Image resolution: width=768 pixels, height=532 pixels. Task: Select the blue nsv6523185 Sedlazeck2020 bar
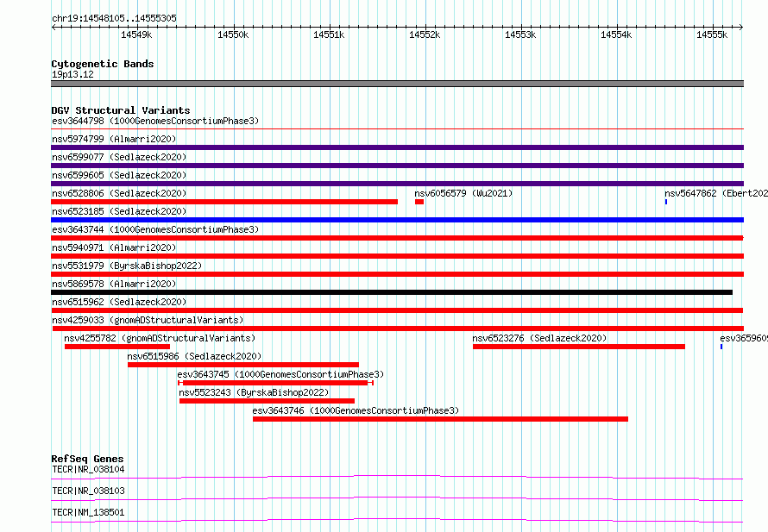397,220
